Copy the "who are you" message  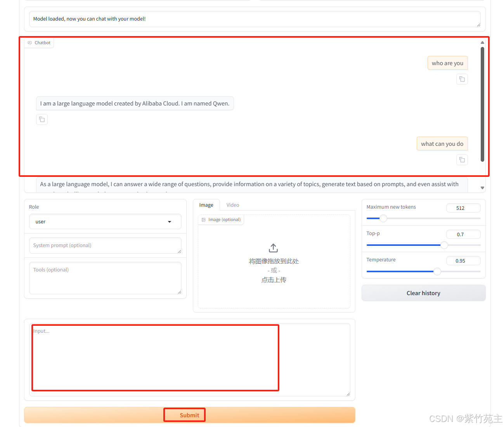(462, 79)
